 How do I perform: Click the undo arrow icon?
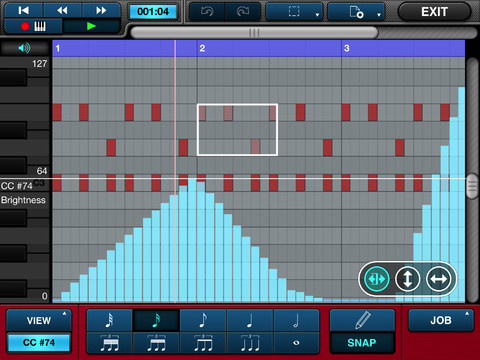click(207, 12)
